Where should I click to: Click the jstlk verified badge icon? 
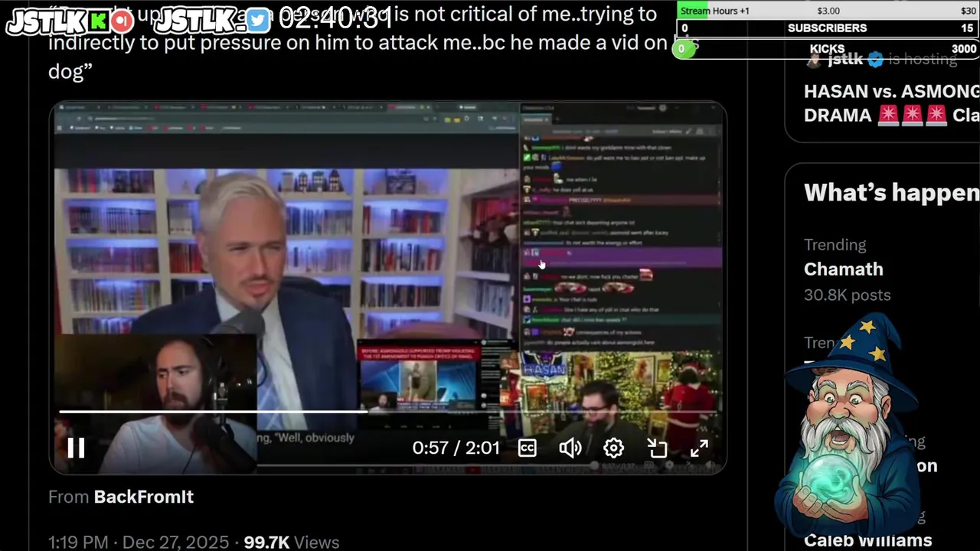[876, 59]
